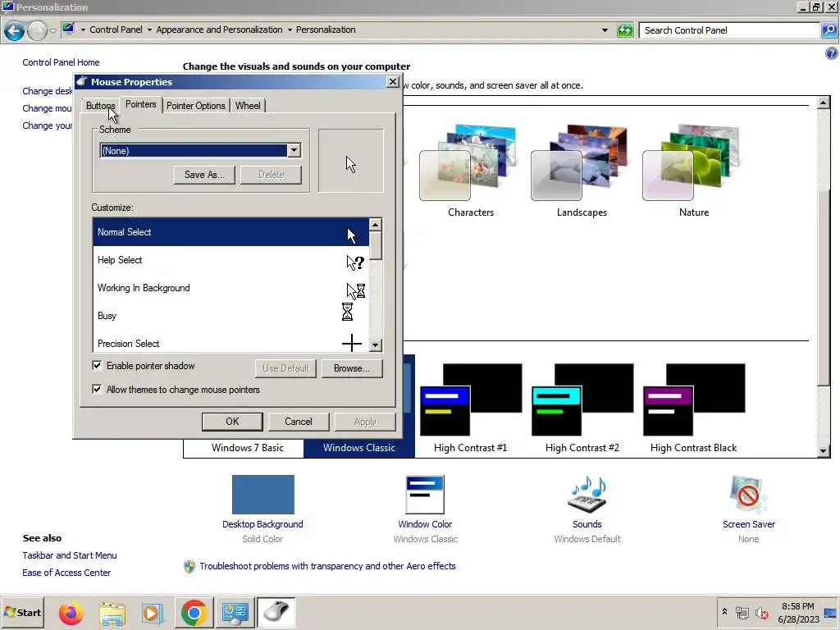This screenshot has width=840, height=630.
Task: Click the Browse... button
Action: [x=351, y=368]
